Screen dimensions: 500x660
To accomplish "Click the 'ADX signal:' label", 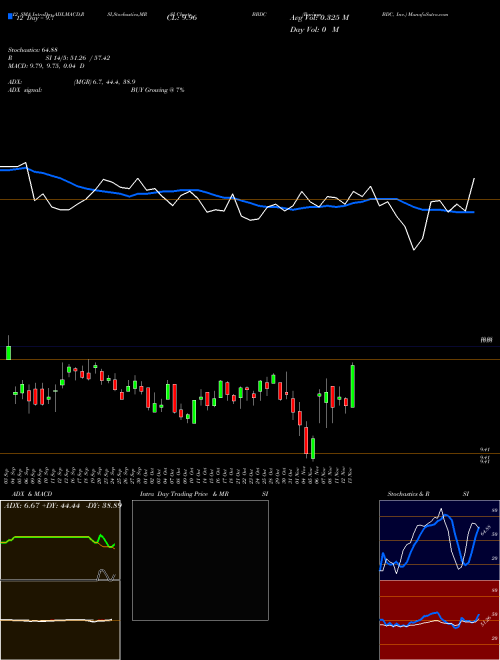I will tap(25, 90).
